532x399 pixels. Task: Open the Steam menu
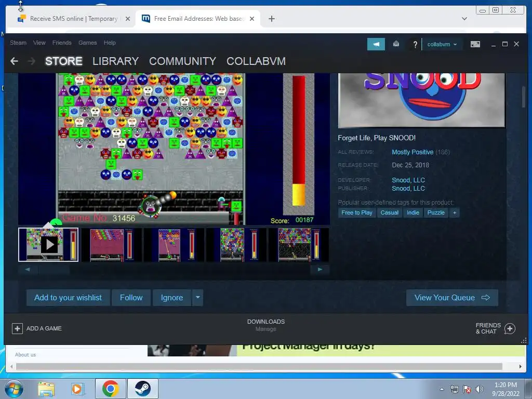point(18,43)
